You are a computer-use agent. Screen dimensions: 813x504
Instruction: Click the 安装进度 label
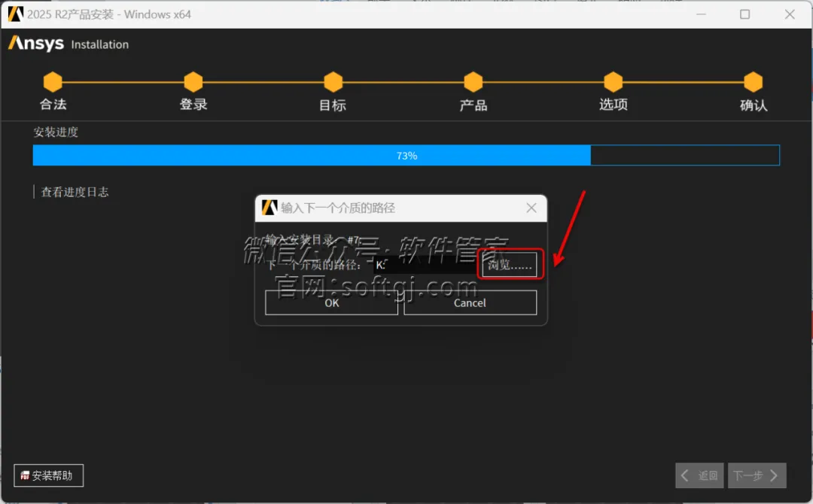[x=56, y=132]
